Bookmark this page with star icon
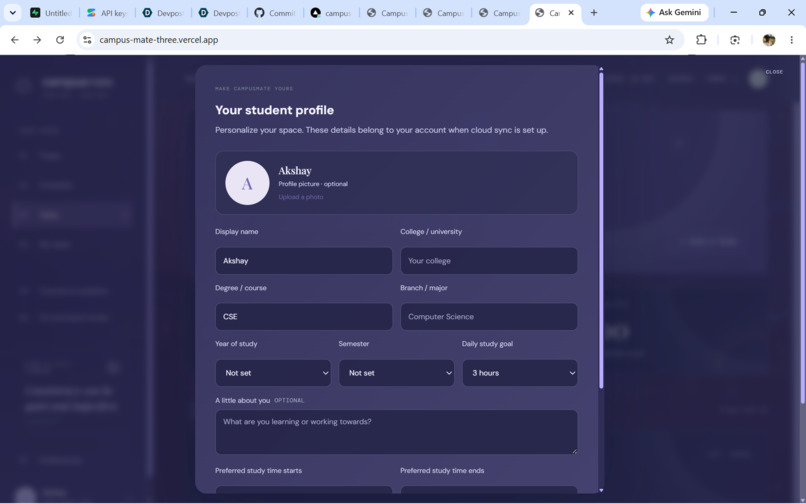Screen dimensions: 806x504 click(x=669, y=40)
